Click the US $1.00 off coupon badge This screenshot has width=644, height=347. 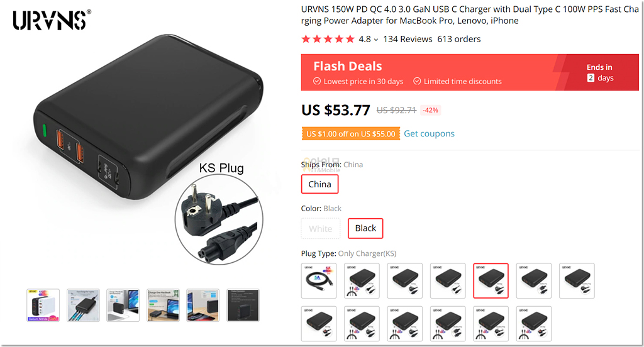[351, 134]
